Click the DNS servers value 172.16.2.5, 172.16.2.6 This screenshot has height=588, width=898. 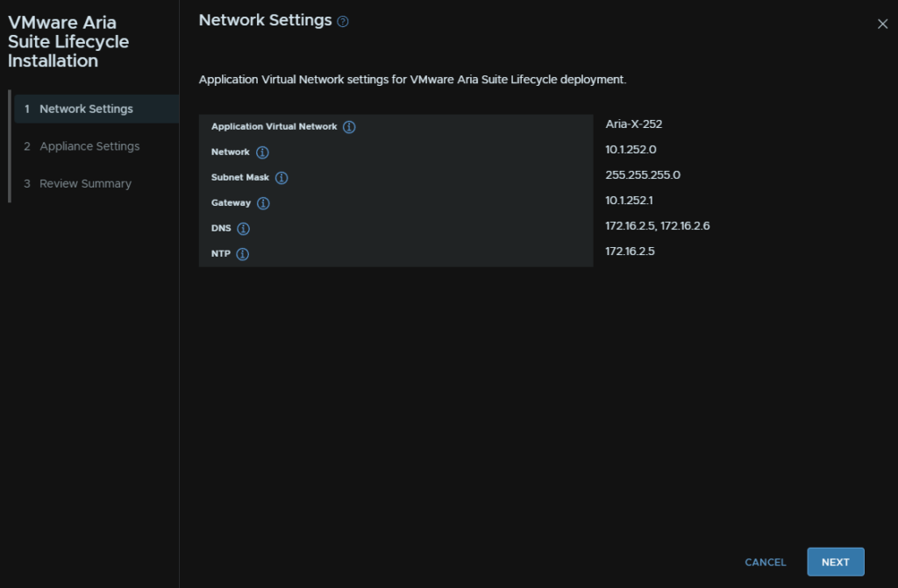coord(658,226)
